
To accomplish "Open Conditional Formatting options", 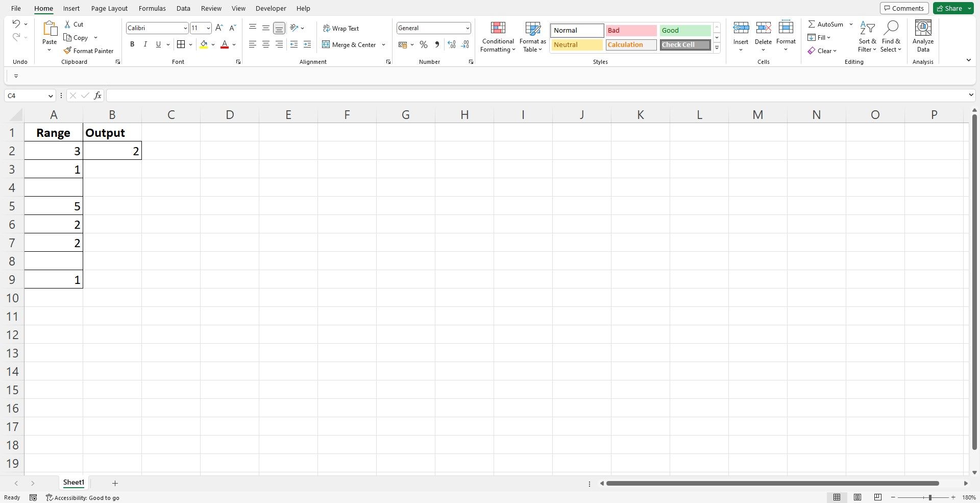I will point(498,37).
